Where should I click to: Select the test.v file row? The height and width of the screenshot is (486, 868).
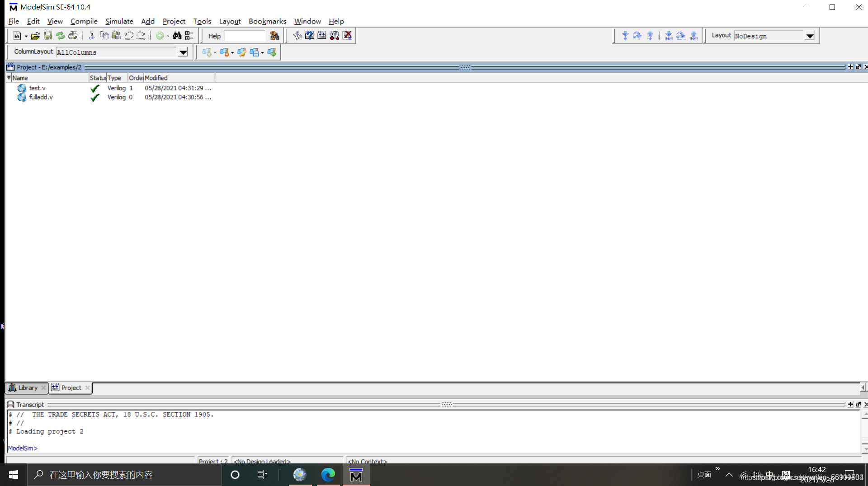pyautogui.click(x=110, y=88)
